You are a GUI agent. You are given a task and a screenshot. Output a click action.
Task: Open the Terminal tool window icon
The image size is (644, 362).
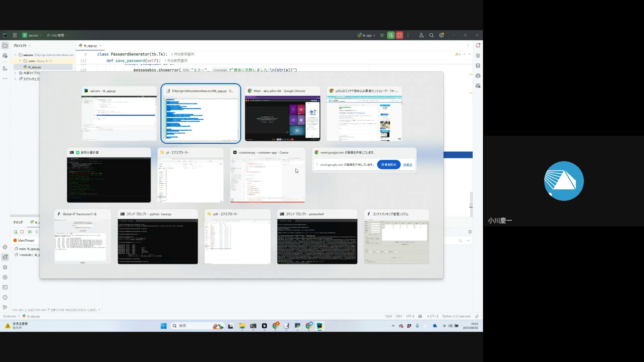pos(5,287)
